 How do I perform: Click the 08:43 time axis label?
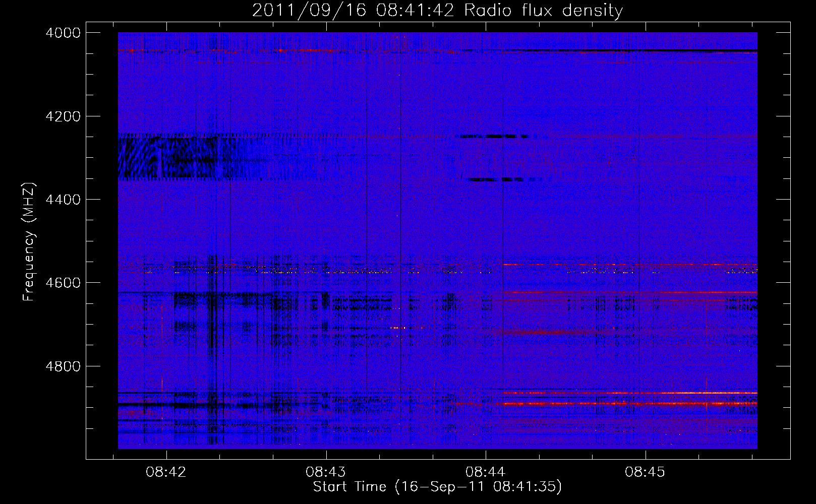pyautogui.click(x=326, y=472)
